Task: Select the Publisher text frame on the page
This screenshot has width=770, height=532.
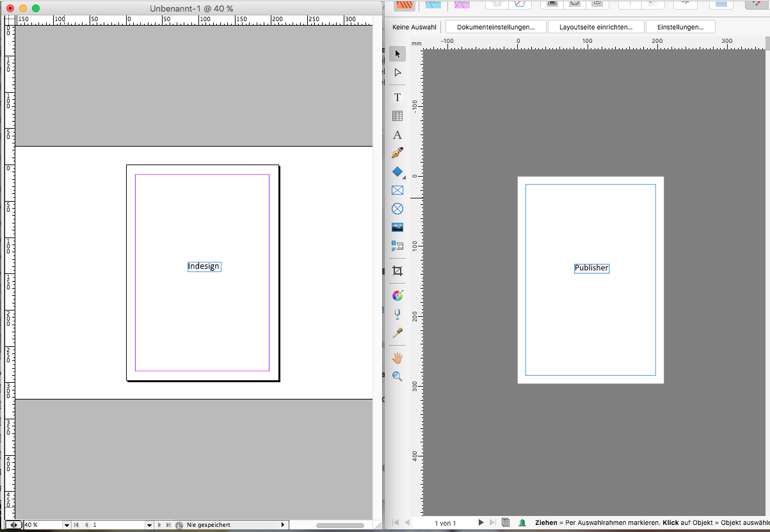Action: coord(591,268)
